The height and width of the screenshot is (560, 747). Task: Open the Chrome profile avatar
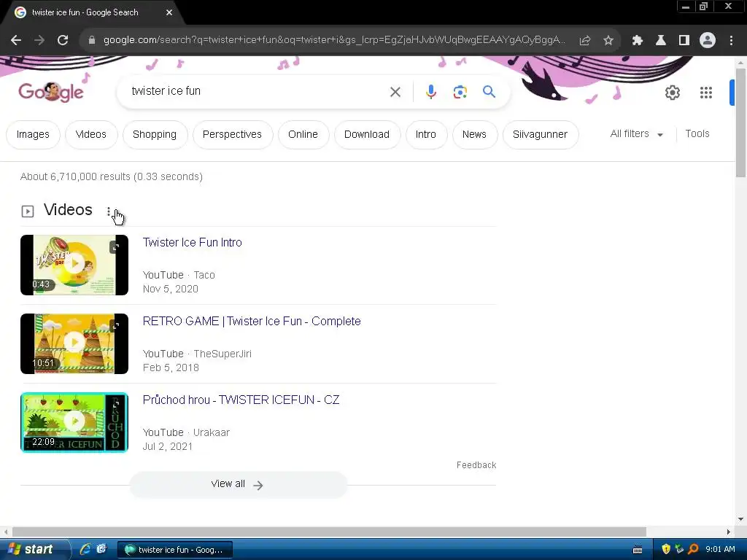tap(708, 41)
